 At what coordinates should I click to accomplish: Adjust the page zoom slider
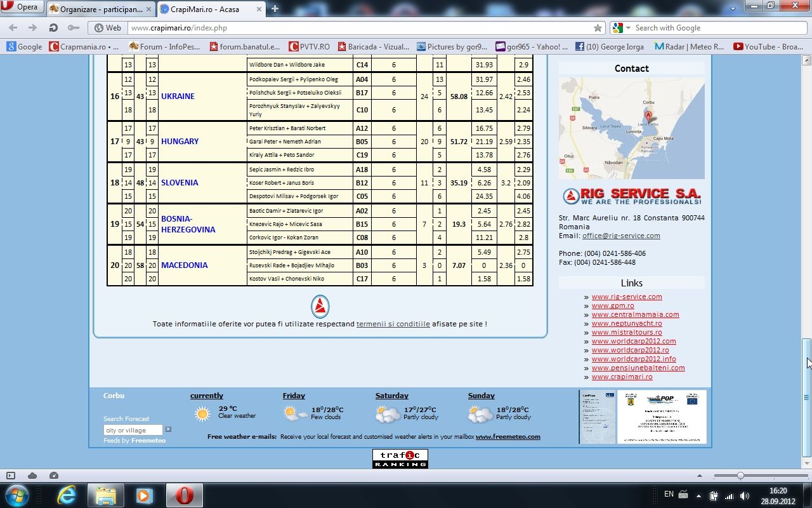[x=740, y=476]
